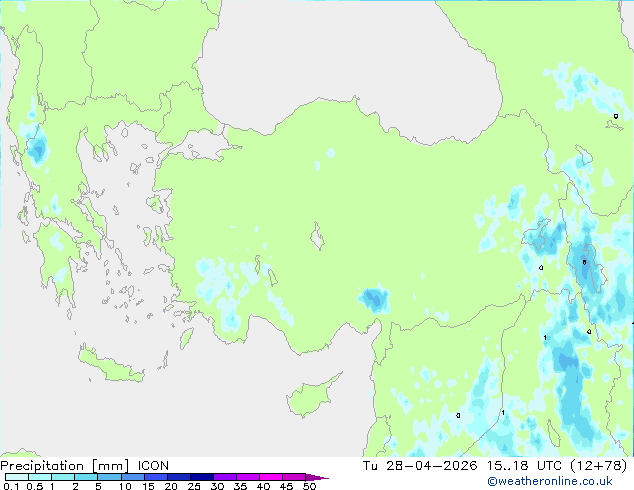Screen dimensions: 634x490
Task: Pick the 40–45 mm magenta legend swatch
Action: coord(271,477)
